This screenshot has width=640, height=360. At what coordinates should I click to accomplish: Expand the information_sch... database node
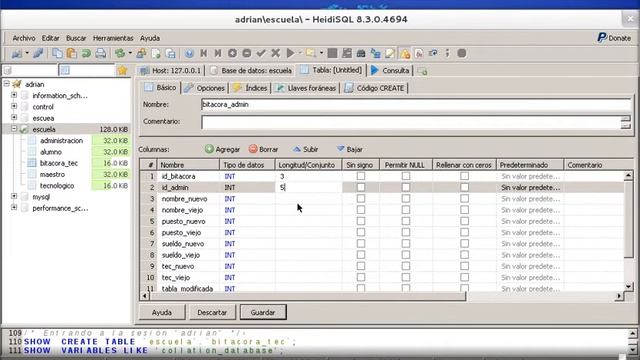[14, 95]
